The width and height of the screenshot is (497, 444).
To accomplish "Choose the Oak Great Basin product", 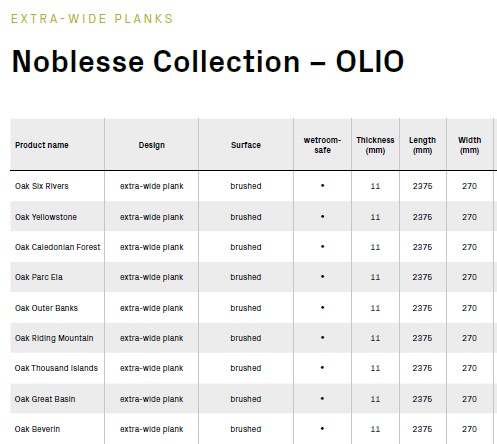I will [x=45, y=399].
